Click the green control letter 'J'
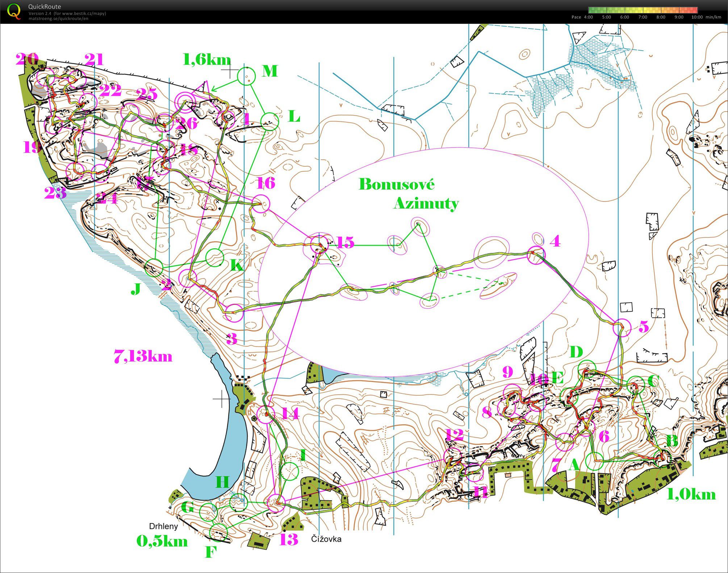Screen dimensions: 728x573 click(x=135, y=288)
